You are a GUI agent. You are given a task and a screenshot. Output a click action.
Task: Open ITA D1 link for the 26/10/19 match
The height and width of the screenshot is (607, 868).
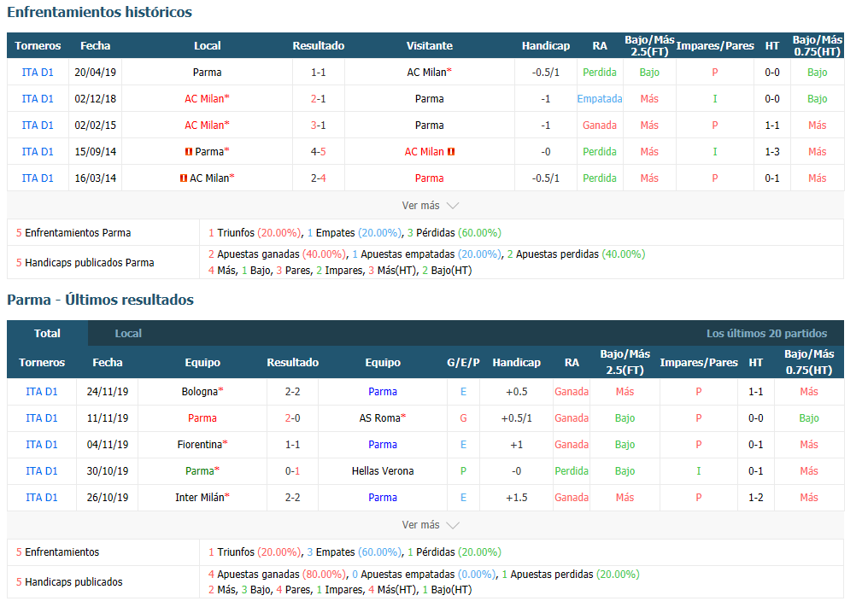[42, 498]
